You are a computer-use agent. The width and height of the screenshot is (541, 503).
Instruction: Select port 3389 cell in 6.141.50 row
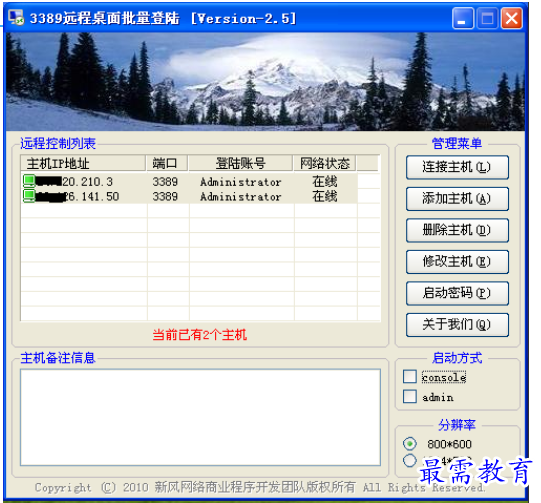click(165, 197)
